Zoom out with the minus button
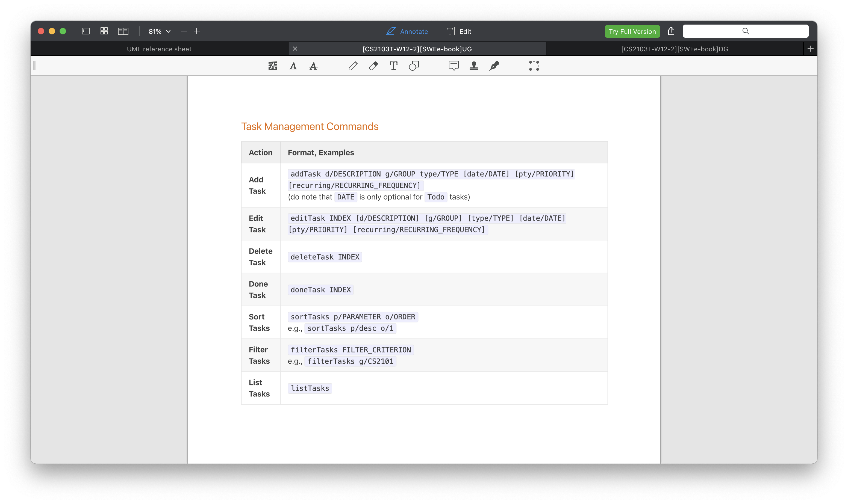Image resolution: width=848 pixels, height=504 pixels. pos(184,31)
